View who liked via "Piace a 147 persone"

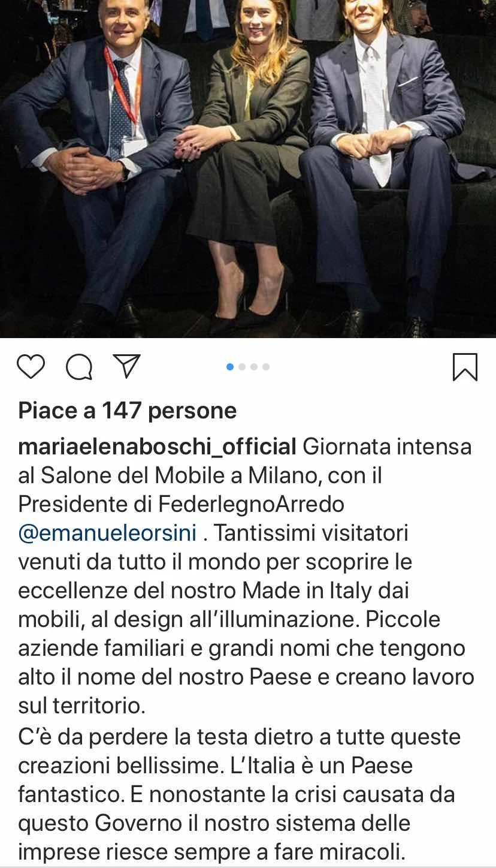pos(128,411)
